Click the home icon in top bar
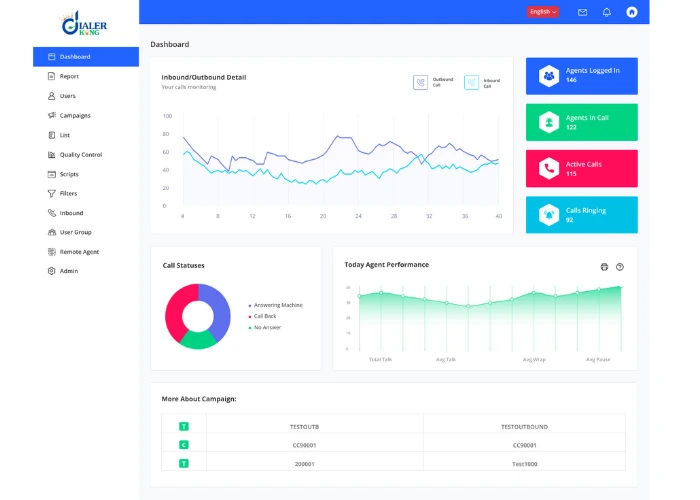700x500 pixels. click(x=632, y=12)
